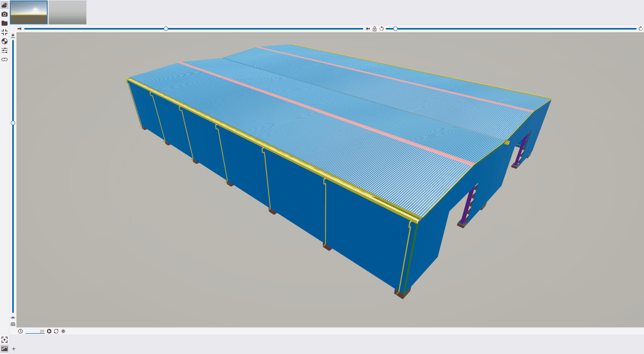The width and height of the screenshot is (644, 354).
Task: Toggle the clock icon in the bottom bar
Action: [20, 331]
